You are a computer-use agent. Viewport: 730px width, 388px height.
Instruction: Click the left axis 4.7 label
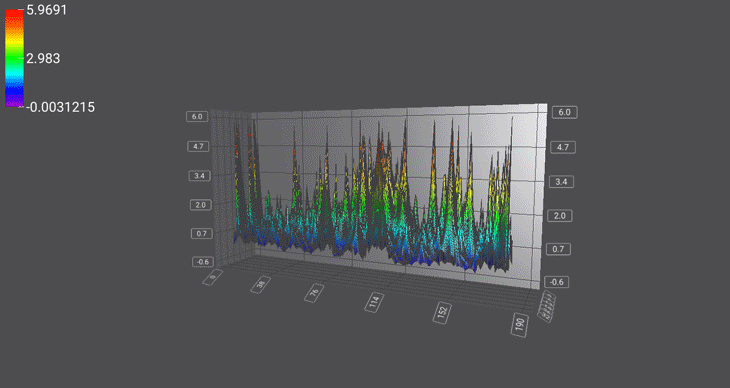pos(198,146)
